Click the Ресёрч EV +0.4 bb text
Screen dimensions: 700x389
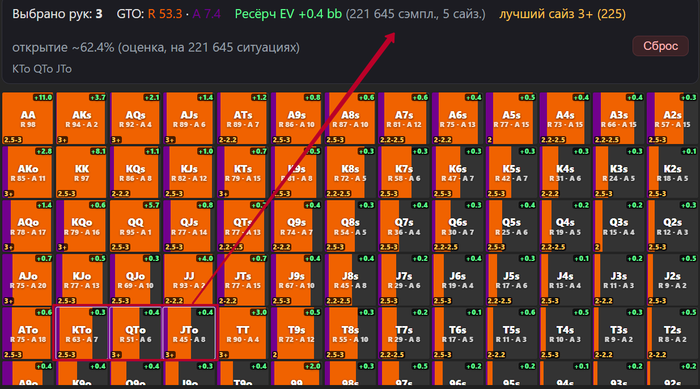288,14
